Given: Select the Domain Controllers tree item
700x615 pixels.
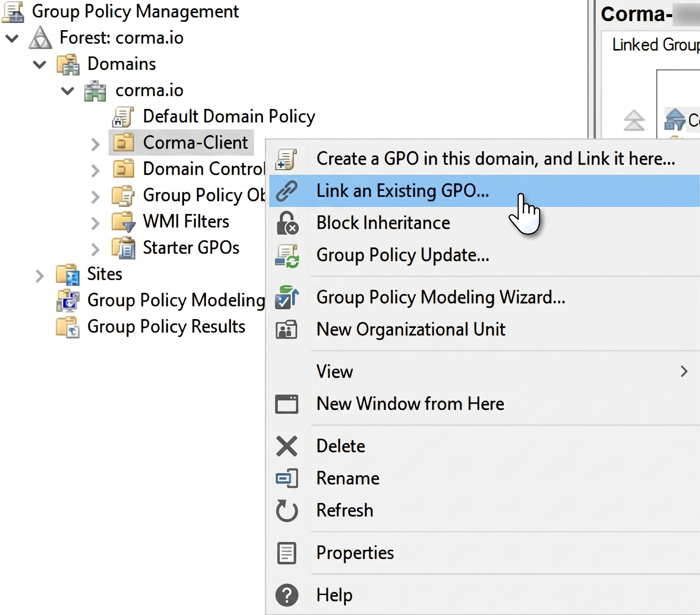Looking at the screenshot, I should (x=204, y=169).
